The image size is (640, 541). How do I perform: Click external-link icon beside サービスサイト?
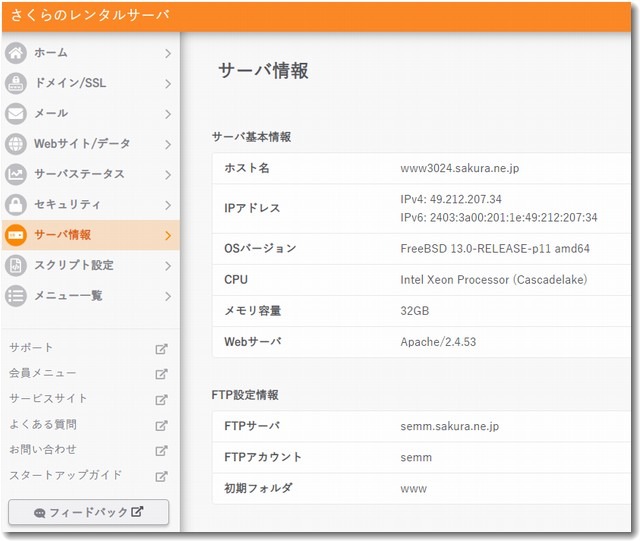pos(161,400)
